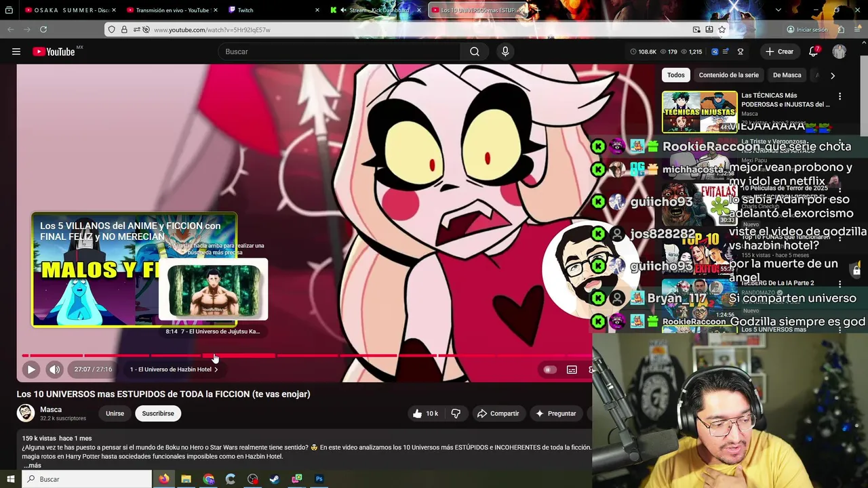Play the paused video

tap(31, 369)
